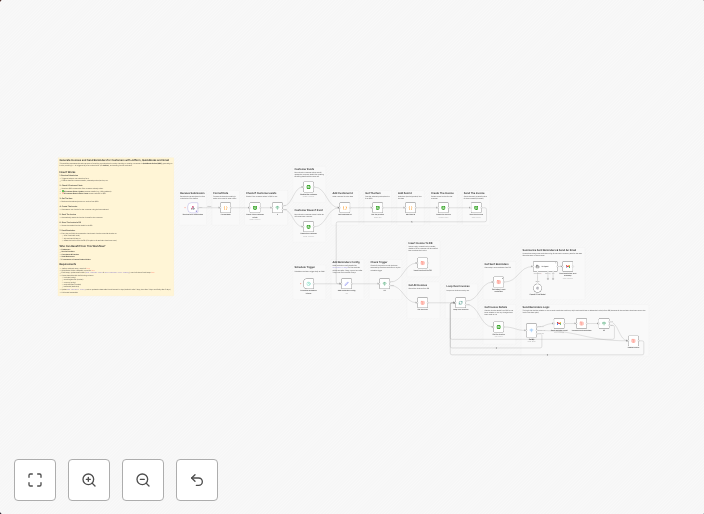The image size is (704, 514).
Task: Select the QuickBooks node under Customer Doesn't Exist
Action: point(308,226)
